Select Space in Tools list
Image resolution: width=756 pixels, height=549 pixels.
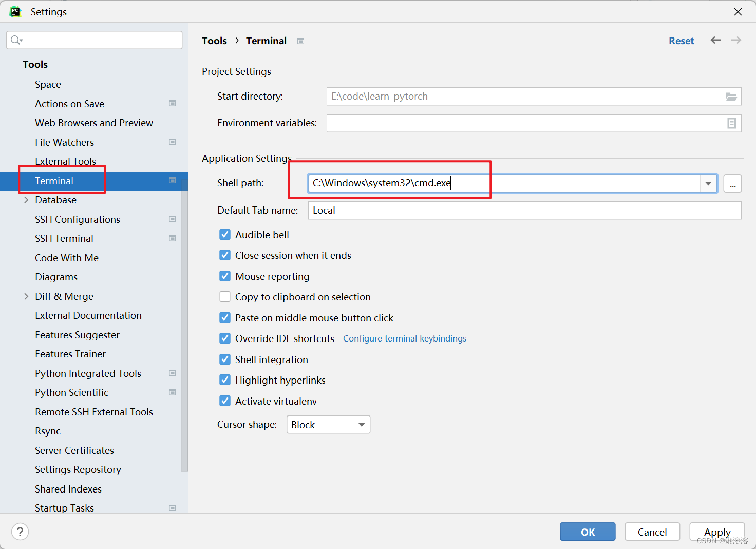pos(48,84)
